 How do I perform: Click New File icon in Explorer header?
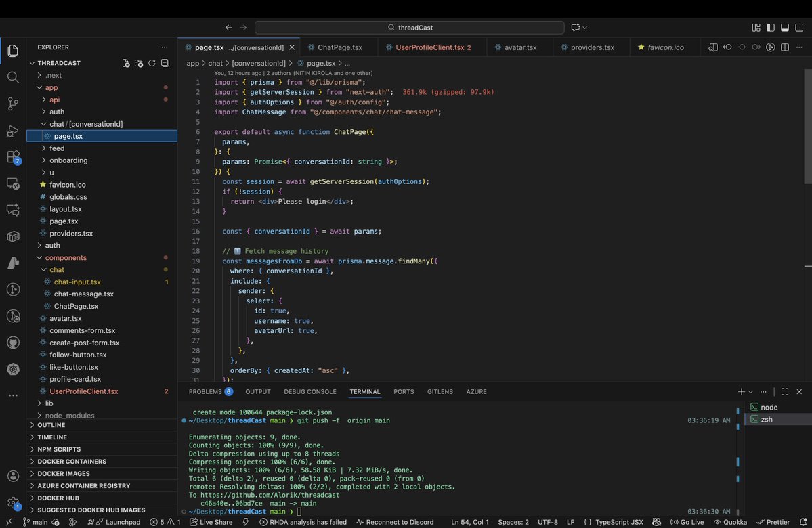[x=126, y=63]
